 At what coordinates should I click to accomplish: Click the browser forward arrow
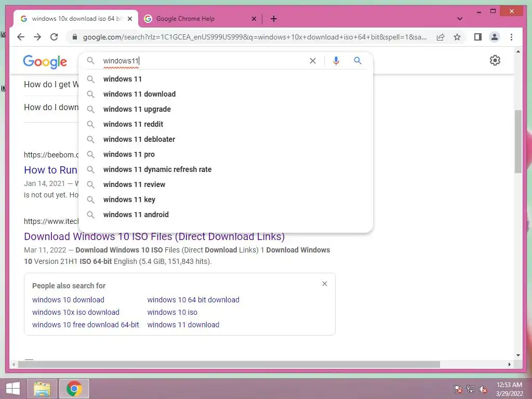(37, 37)
